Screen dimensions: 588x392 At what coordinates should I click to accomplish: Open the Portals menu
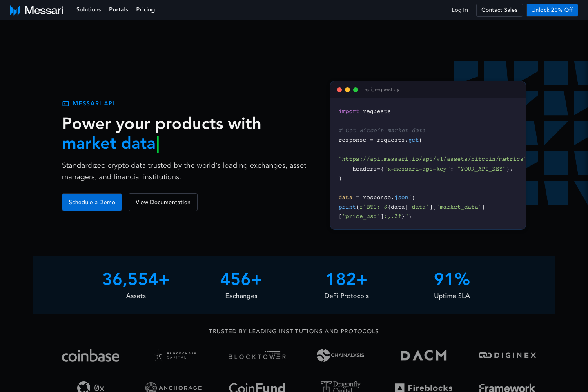click(118, 9)
